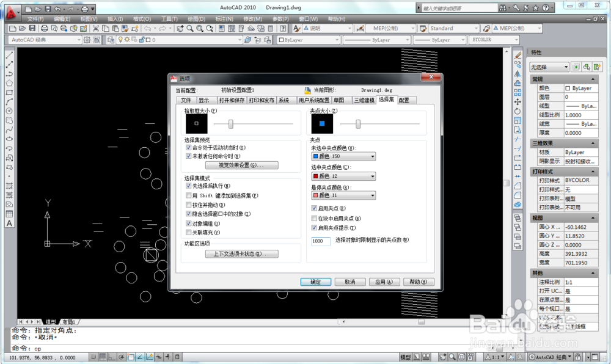Open Layer Properties Manager icon

tap(111, 40)
